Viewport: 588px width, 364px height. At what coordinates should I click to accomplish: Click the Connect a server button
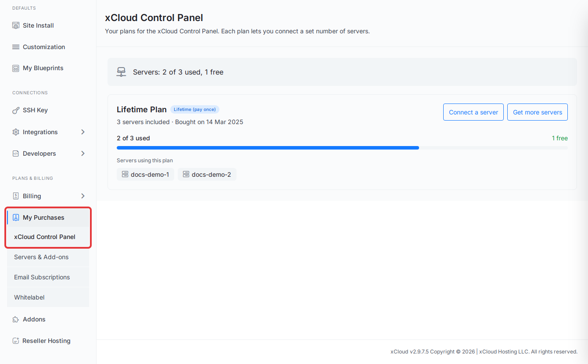(473, 112)
